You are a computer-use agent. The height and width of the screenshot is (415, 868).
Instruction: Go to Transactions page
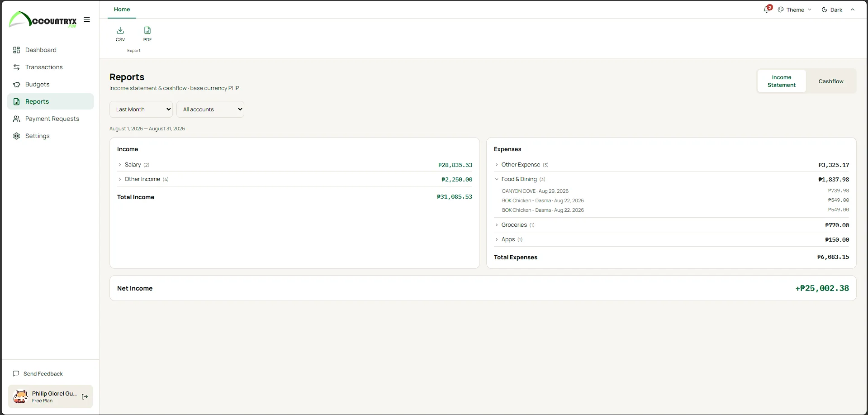pyautogui.click(x=50, y=67)
